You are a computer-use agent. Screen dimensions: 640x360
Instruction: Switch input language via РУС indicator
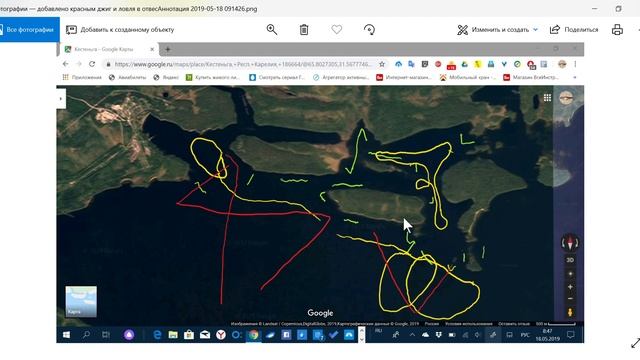pyautogui.click(x=525, y=335)
